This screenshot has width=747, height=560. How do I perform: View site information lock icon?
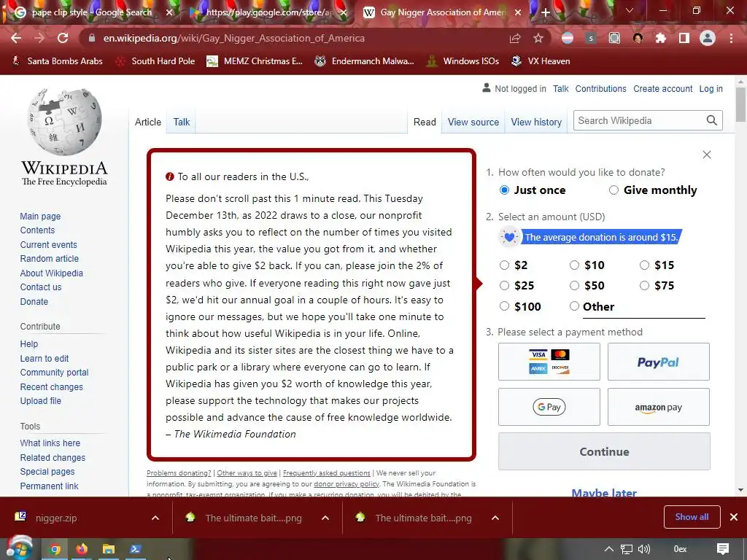(91, 38)
